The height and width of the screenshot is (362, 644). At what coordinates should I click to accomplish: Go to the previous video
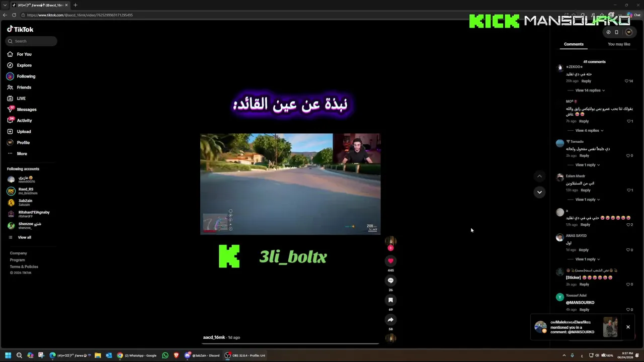tap(539, 176)
